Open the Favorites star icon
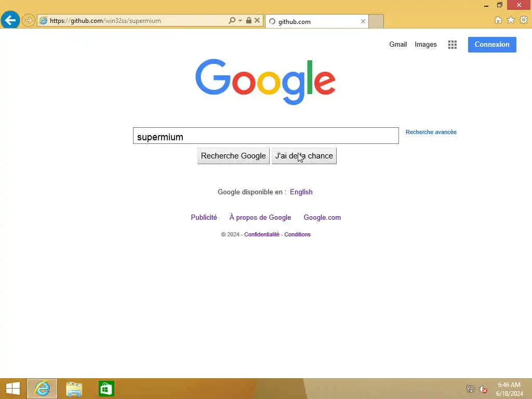Viewport: 532px width, 399px height. [x=511, y=20]
